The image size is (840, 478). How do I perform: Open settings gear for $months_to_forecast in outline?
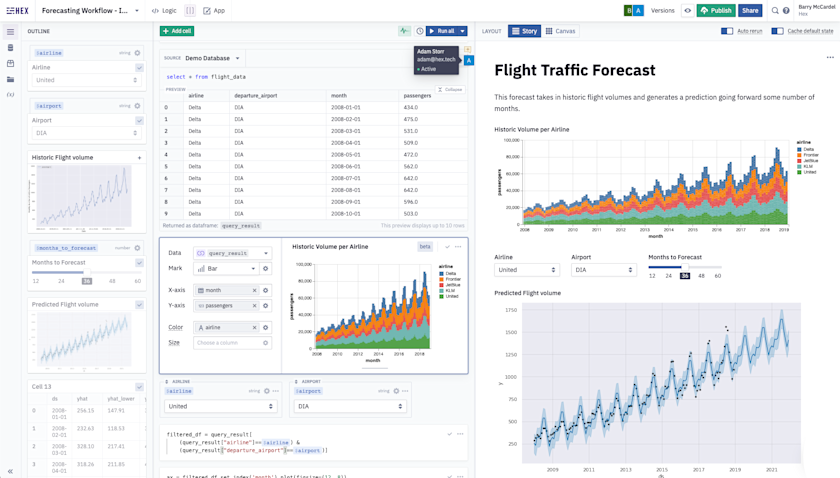tap(137, 248)
